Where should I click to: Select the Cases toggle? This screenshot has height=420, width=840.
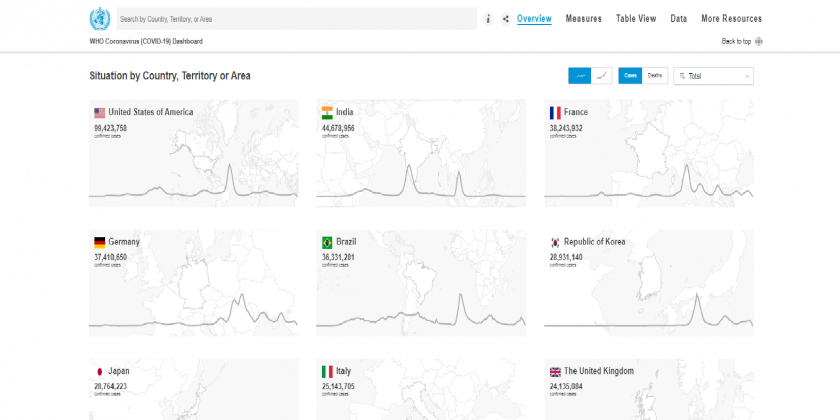pyautogui.click(x=630, y=76)
